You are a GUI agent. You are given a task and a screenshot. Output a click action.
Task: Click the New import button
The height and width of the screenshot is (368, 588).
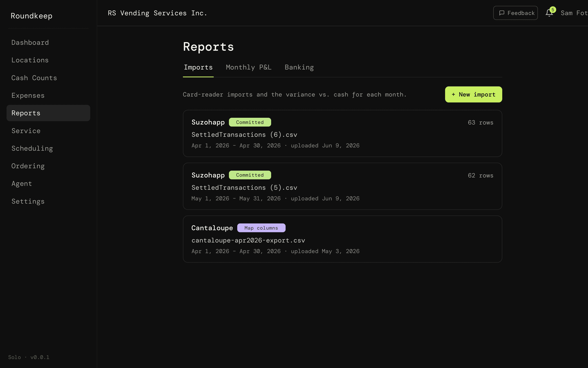pyautogui.click(x=473, y=94)
